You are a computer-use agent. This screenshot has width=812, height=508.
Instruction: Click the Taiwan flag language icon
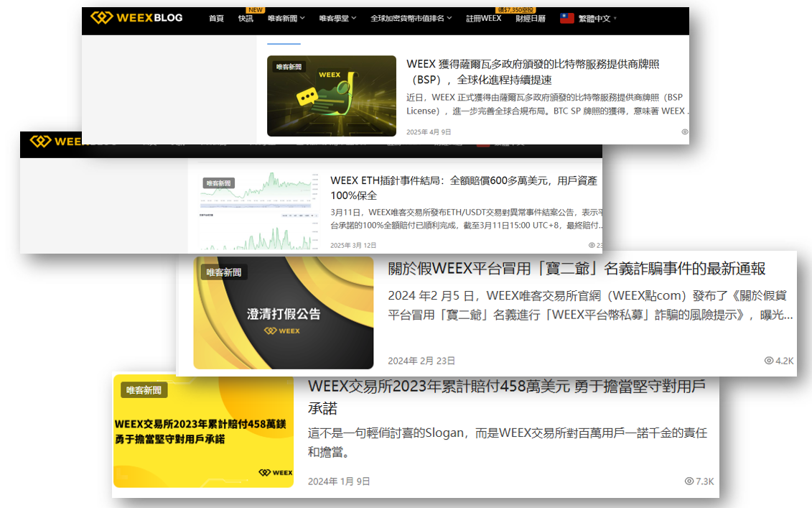(567, 18)
